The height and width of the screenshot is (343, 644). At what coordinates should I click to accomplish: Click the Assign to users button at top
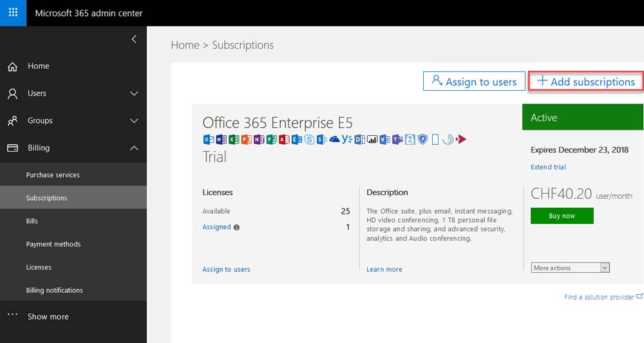pyautogui.click(x=474, y=81)
